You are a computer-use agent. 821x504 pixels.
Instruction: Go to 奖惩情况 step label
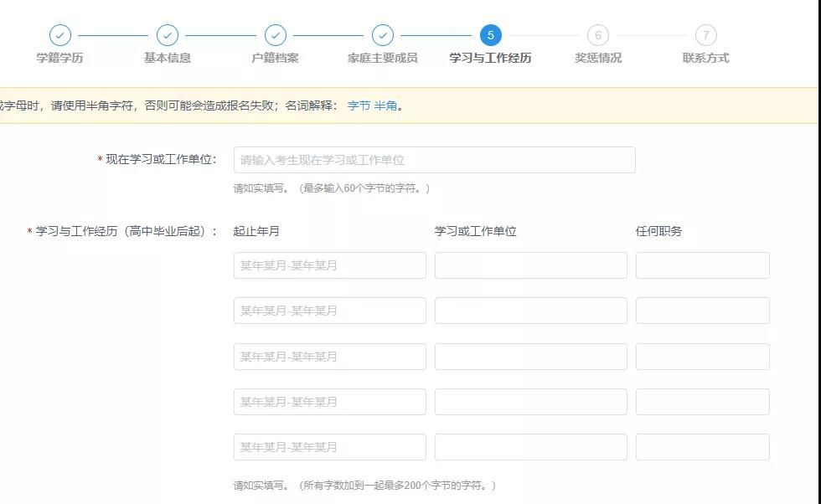[598, 58]
